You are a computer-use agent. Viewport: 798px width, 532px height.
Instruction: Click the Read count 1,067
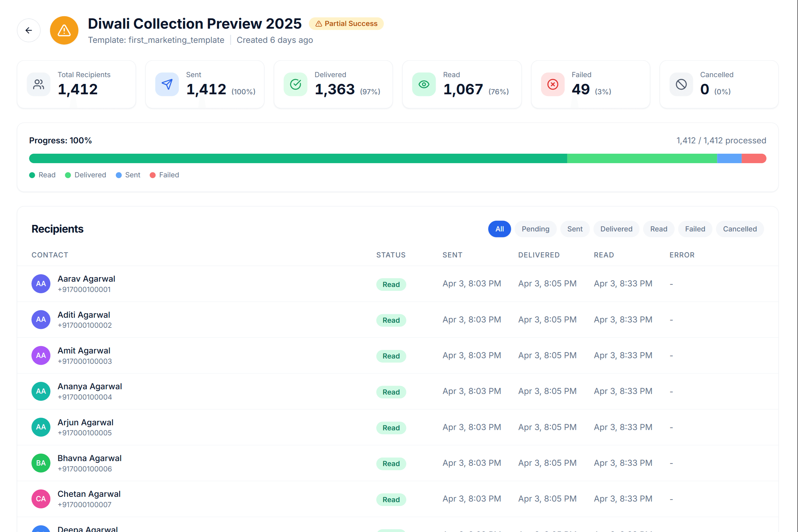tap(463, 89)
